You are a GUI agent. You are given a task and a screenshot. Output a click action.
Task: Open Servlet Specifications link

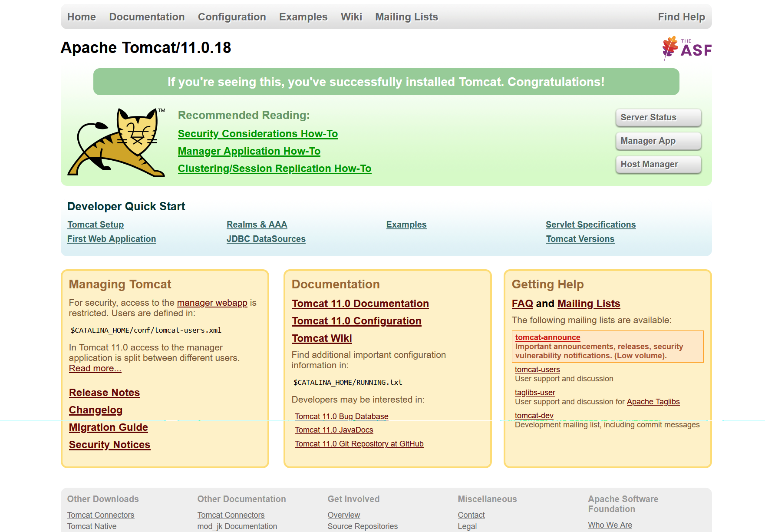(x=591, y=225)
